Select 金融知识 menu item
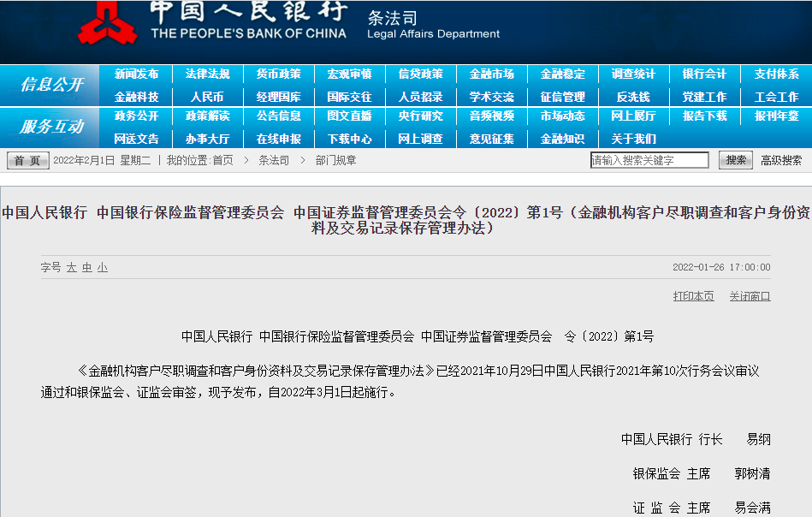 (x=562, y=139)
